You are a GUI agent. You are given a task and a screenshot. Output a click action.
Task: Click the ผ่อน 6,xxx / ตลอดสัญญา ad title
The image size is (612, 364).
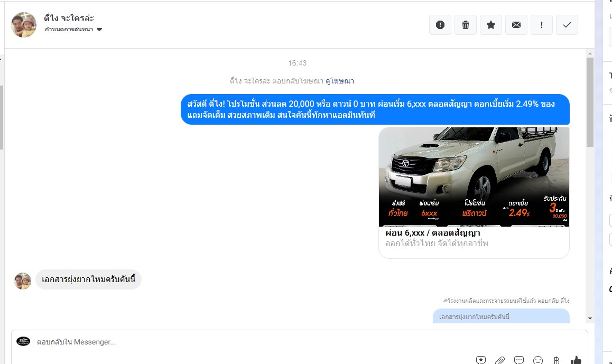pos(433,233)
